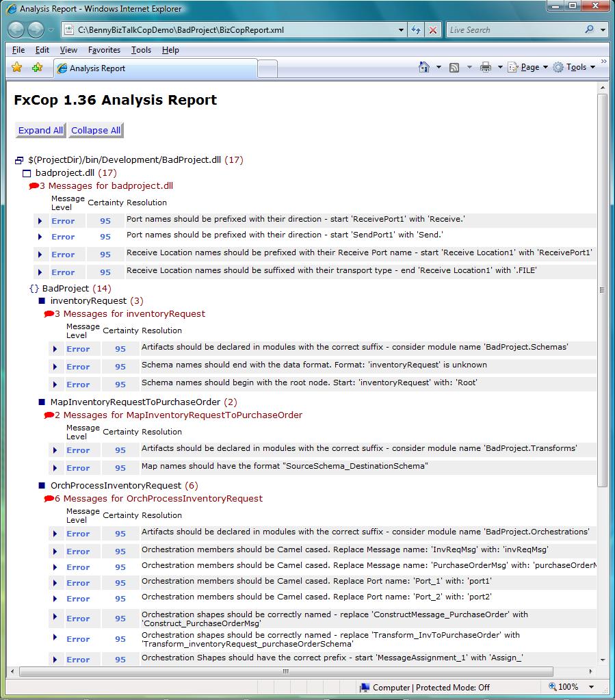Screen dimensions: 615x700
Task: Click the vertical scrollbar down arrow
Action: [x=603, y=660]
